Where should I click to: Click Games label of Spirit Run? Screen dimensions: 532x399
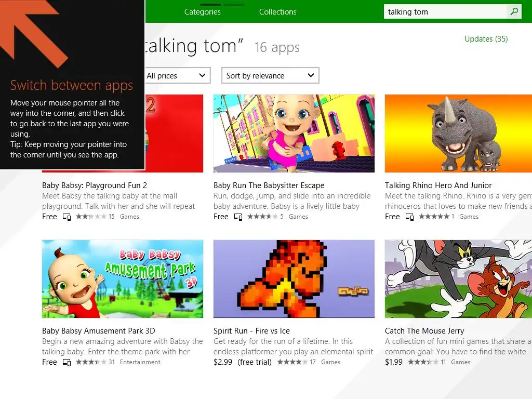coord(330,362)
